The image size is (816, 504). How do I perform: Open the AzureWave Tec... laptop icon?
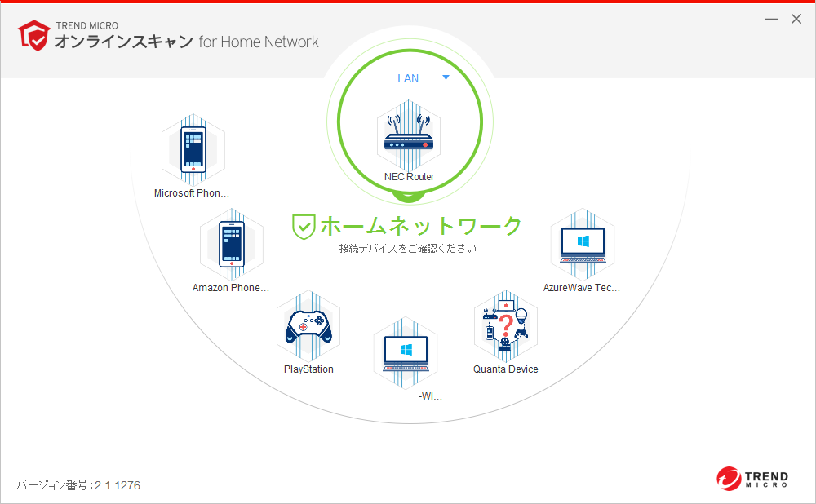click(x=583, y=245)
